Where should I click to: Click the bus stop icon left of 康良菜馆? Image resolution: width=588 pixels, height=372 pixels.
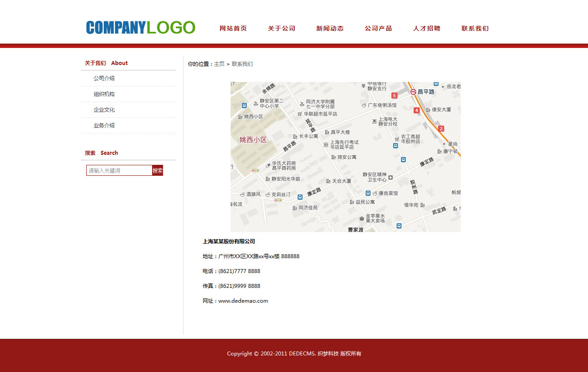(x=368, y=193)
